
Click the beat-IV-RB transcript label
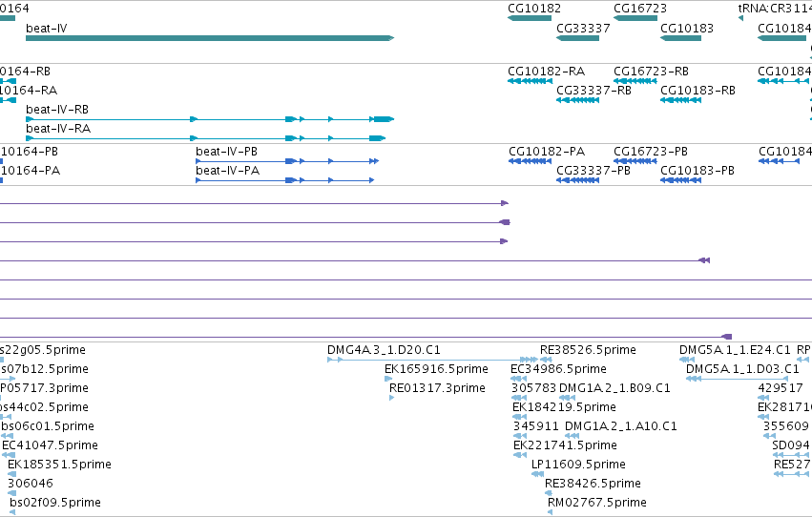click(x=57, y=110)
